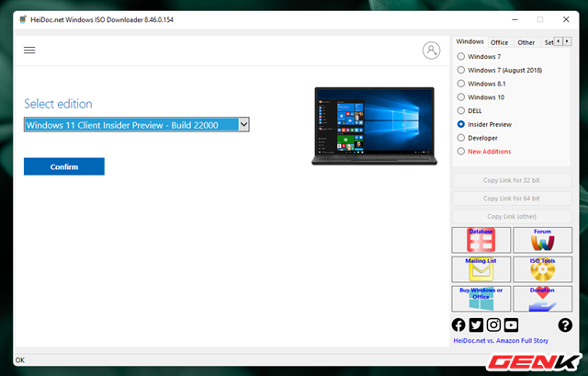The height and width of the screenshot is (376, 588).
Task: Open HeiDoc.net vs. Amazon Full Story link
Action: (501, 341)
